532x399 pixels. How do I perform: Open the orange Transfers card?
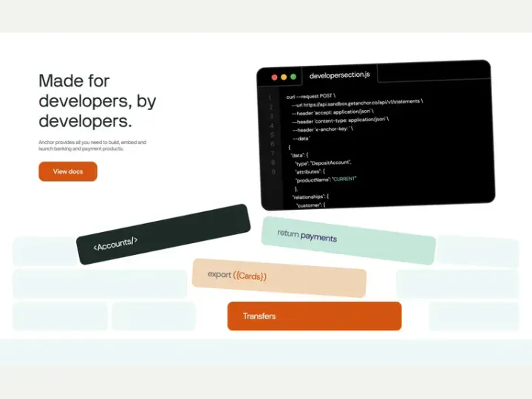coord(315,316)
